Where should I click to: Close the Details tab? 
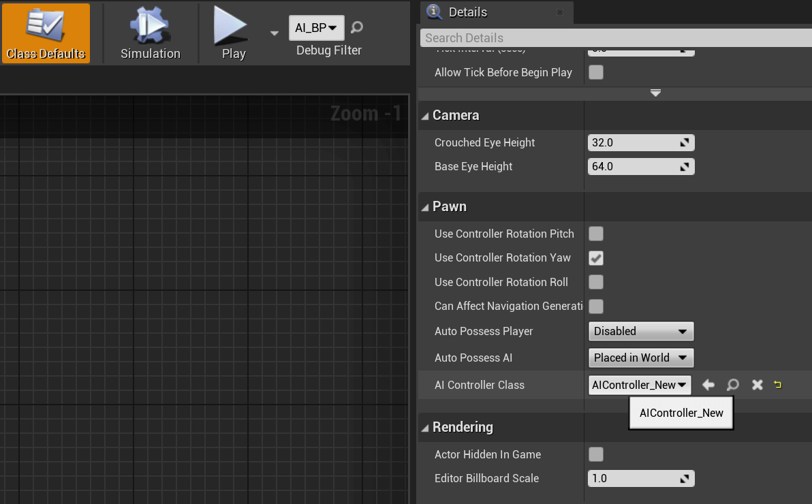560,12
